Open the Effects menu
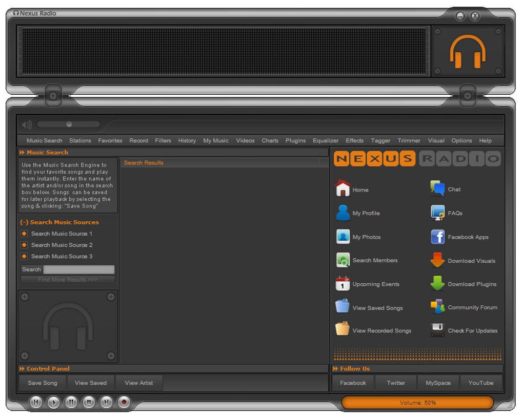 (x=354, y=140)
